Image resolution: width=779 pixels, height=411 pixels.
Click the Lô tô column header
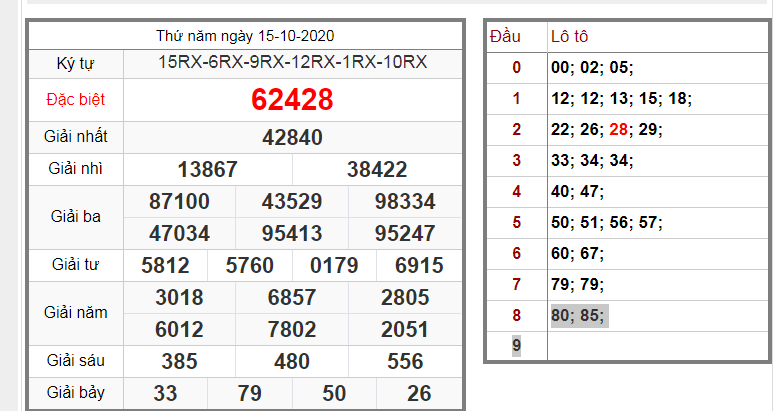click(570, 37)
